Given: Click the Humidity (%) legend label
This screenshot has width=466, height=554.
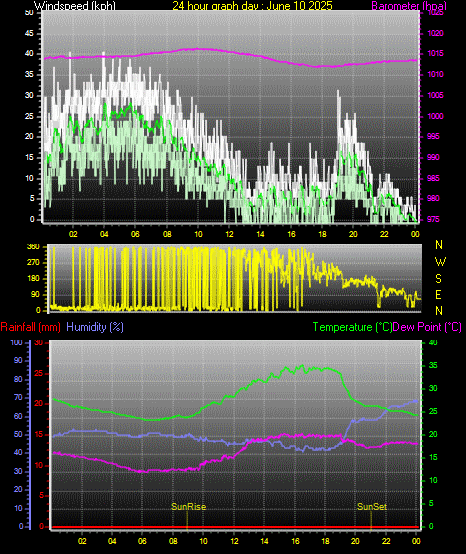Looking at the screenshot, I should tap(95, 327).
